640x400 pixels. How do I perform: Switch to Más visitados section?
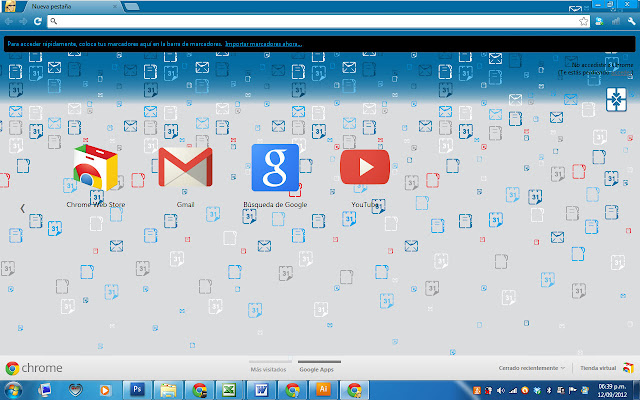tap(268, 367)
